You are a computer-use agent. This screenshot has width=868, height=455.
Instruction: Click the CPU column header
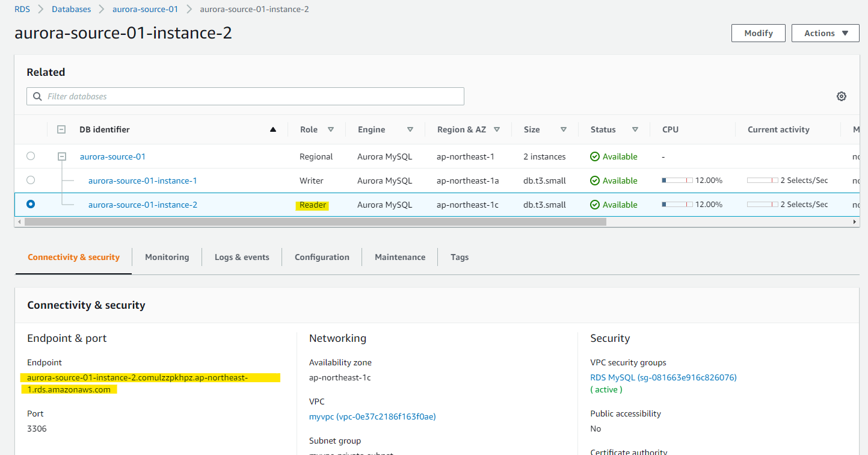(x=670, y=129)
